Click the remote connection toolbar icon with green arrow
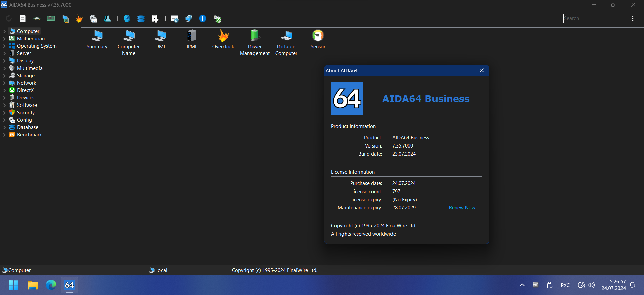Viewport: 644px width, 295px height. (x=217, y=19)
